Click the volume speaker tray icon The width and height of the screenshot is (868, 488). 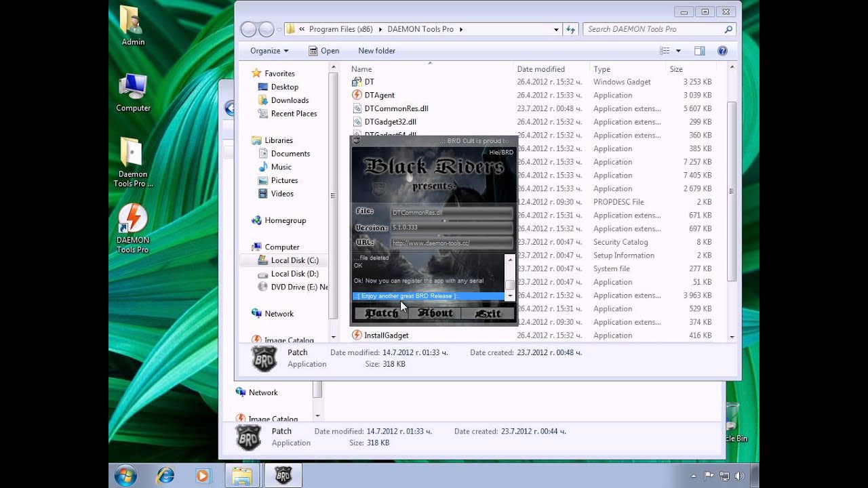click(x=738, y=476)
